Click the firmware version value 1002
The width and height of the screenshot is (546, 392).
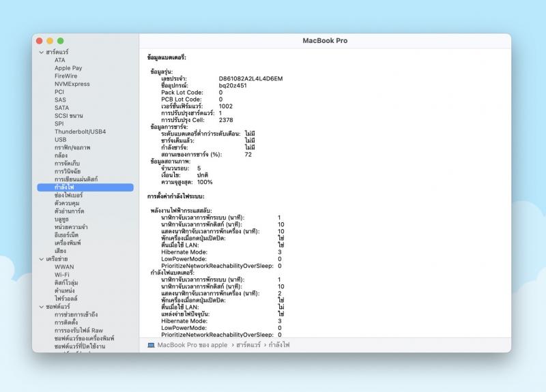point(226,106)
